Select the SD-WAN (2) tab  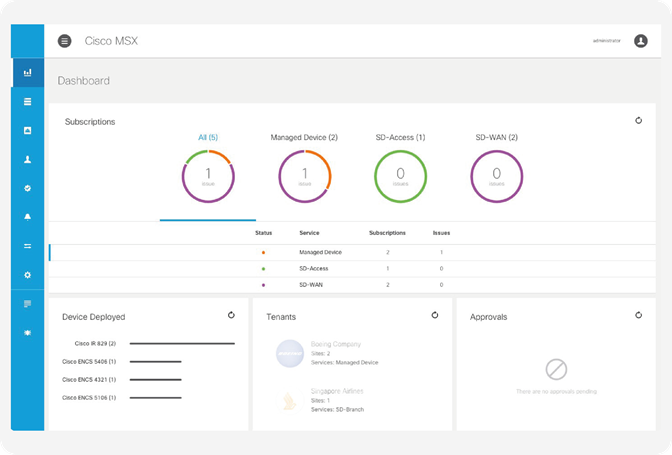pyautogui.click(x=497, y=138)
